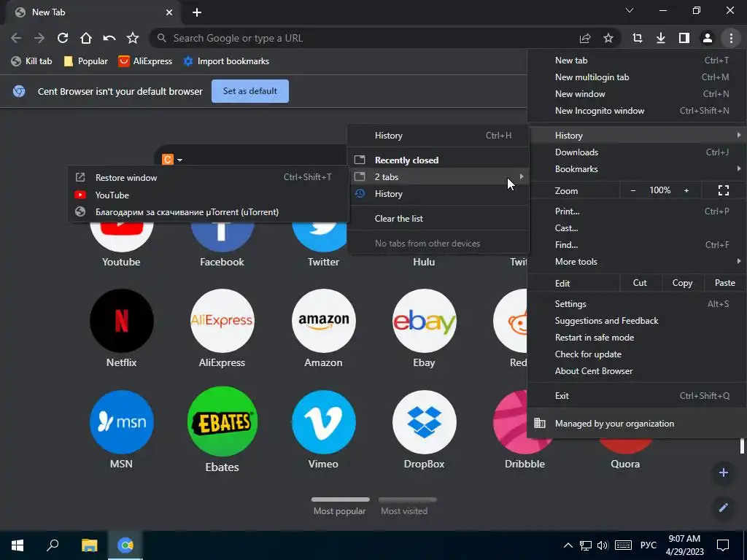Reopen the uTorrent closed tab entry

209,212
